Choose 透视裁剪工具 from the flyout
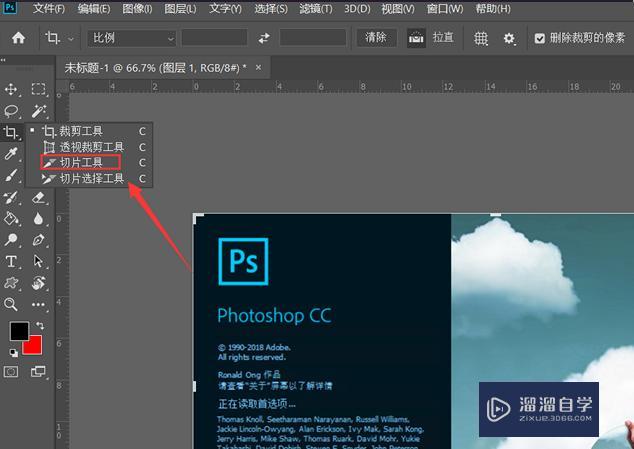This screenshot has height=449, width=634. coord(89,147)
